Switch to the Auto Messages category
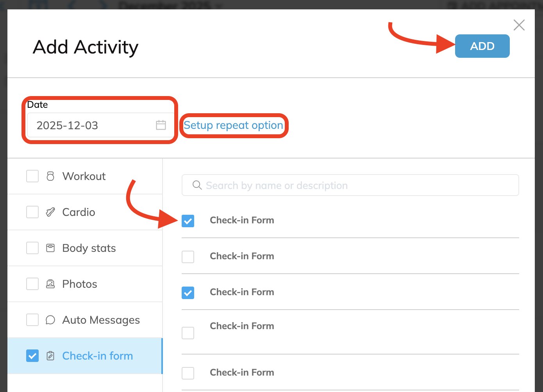The image size is (543, 392). [x=101, y=320]
